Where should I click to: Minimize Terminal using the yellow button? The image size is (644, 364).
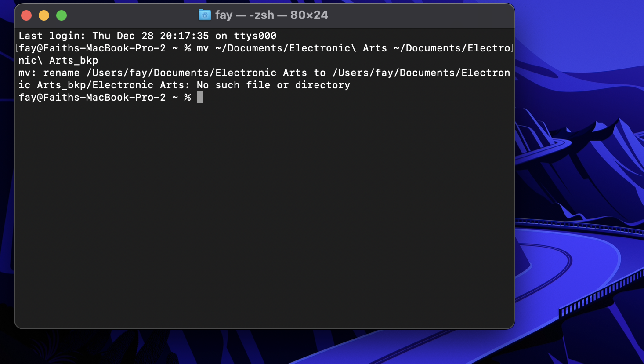[44, 15]
